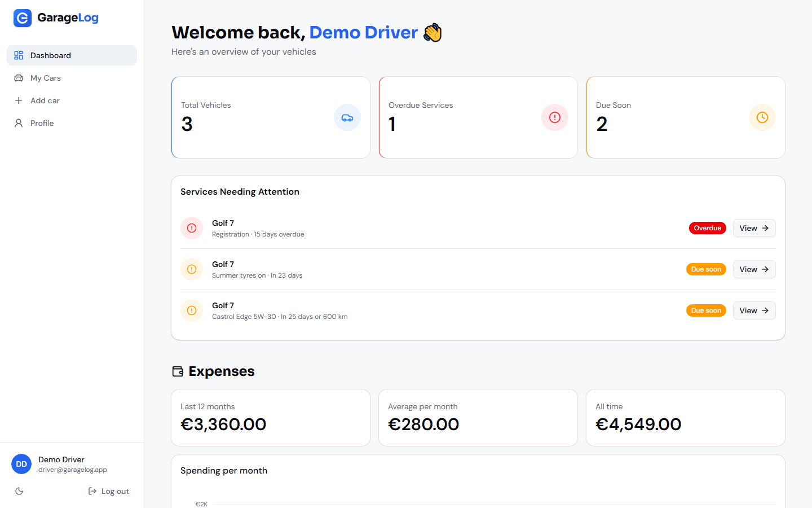This screenshot has width=812, height=508.
Task: Open the Profile page
Action: coord(72,123)
